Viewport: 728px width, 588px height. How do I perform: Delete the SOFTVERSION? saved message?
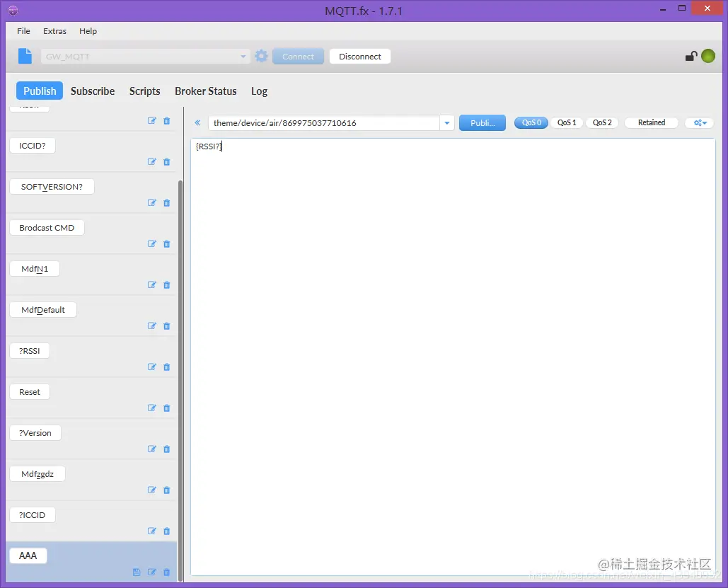tap(167, 202)
